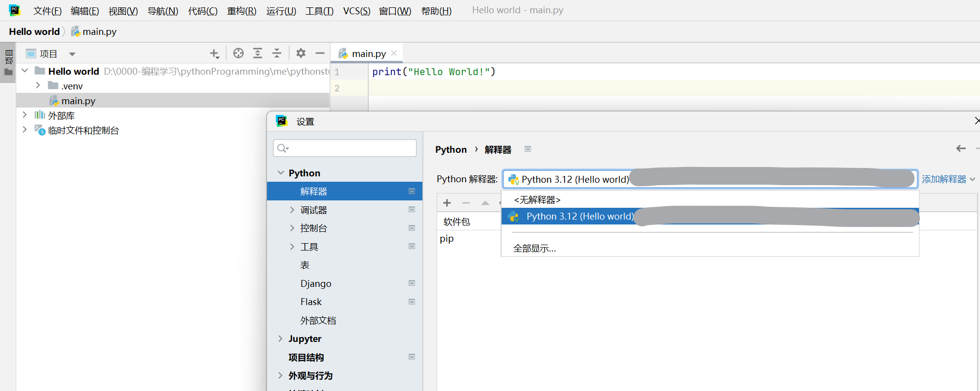Select the Flask settings item

(345, 302)
